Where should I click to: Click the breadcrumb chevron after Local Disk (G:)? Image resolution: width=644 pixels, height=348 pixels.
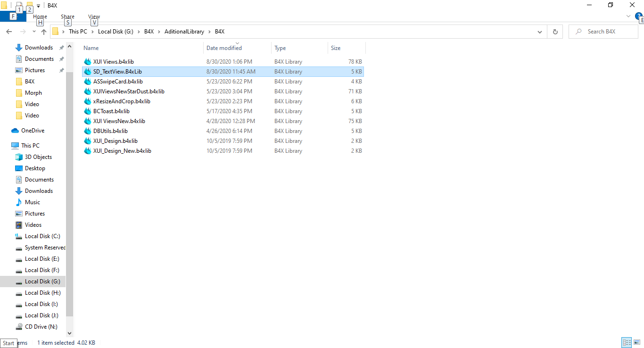pos(139,32)
